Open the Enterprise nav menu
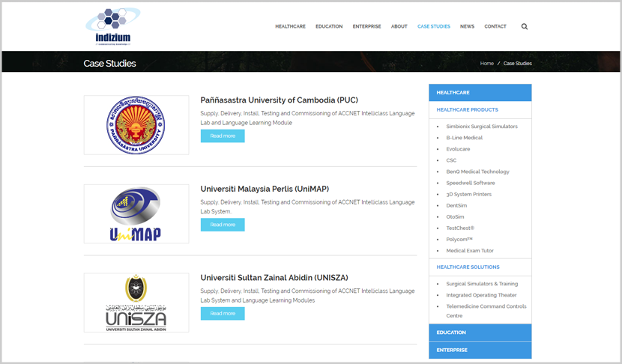Screen dimensions: 622x364 click(x=366, y=26)
